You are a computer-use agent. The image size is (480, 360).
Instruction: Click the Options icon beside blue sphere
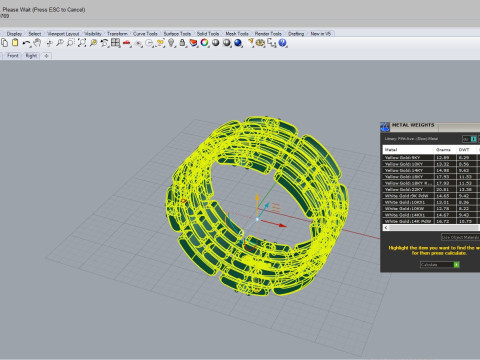(x=250, y=42)
